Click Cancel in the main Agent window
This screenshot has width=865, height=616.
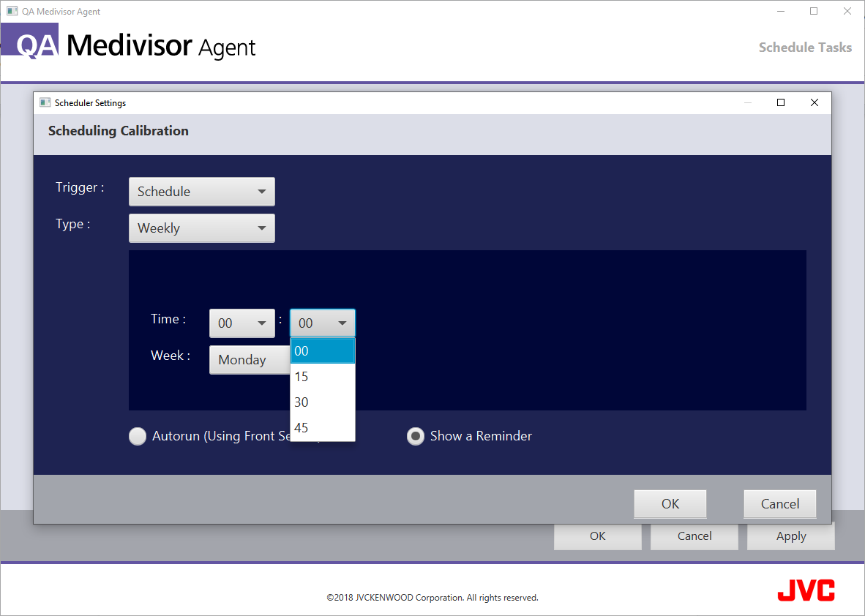(x=694, y=536)
